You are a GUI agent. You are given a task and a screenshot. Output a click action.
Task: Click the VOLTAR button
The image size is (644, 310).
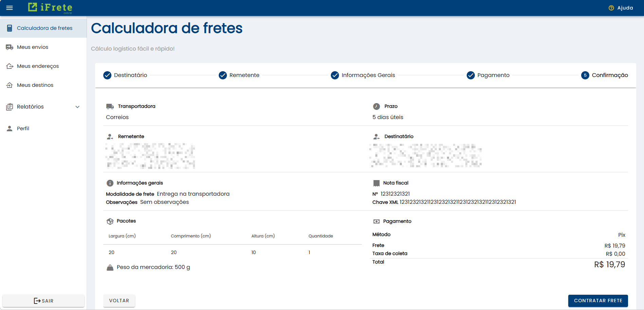[x=119, y=301]
